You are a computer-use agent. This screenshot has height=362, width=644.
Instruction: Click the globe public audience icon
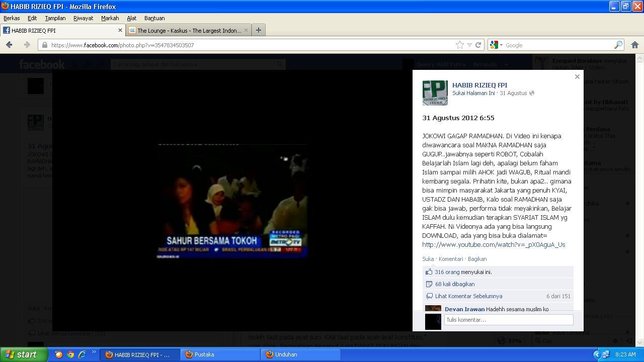pyautogui.click(x=531, y=93)
